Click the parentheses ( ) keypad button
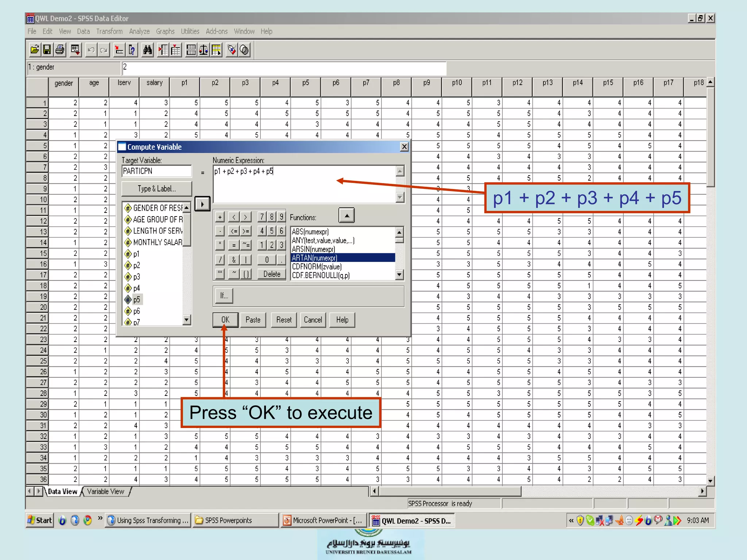This screenshot has height=560, width=747. point(246,273)
